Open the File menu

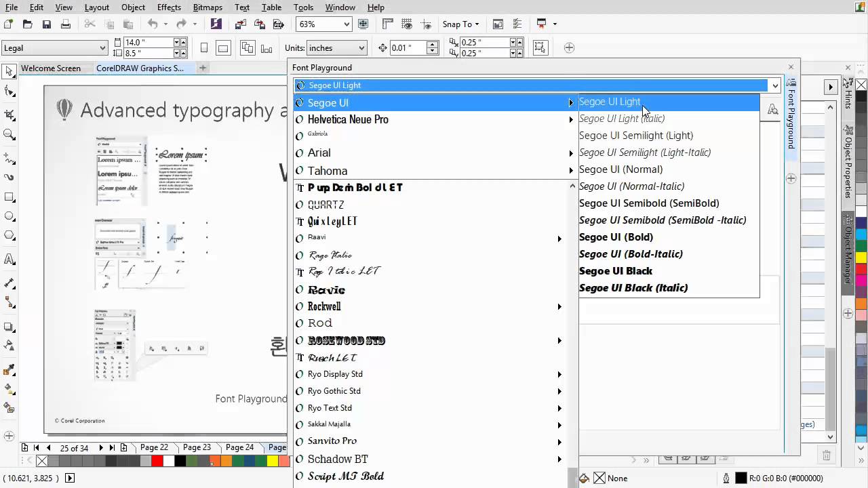coord(11,7)
